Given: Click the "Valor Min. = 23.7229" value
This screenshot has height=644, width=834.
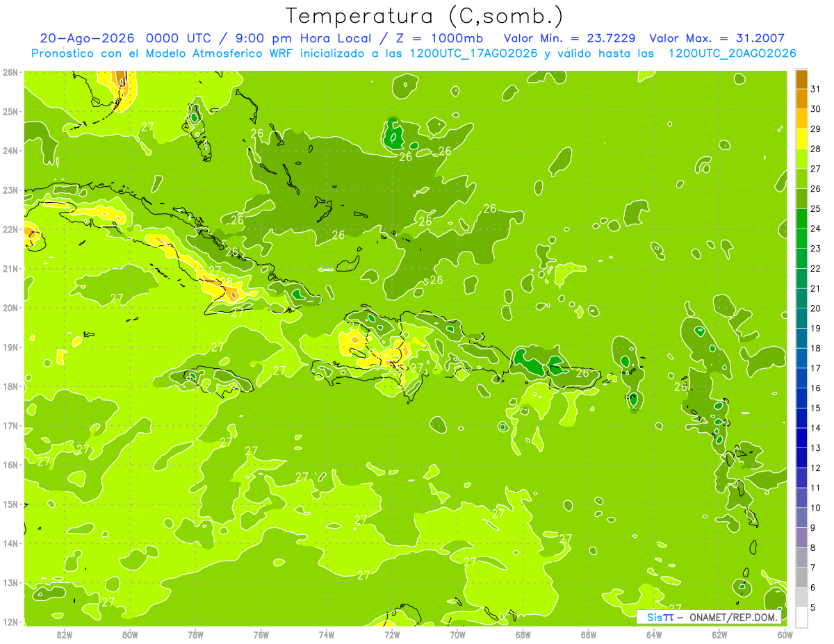Looking at the screenshot, I should pos(570,38).
